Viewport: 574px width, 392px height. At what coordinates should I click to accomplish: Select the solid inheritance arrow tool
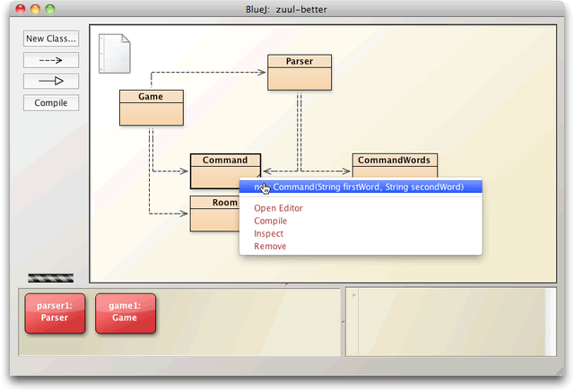click(x=51, y=81)
